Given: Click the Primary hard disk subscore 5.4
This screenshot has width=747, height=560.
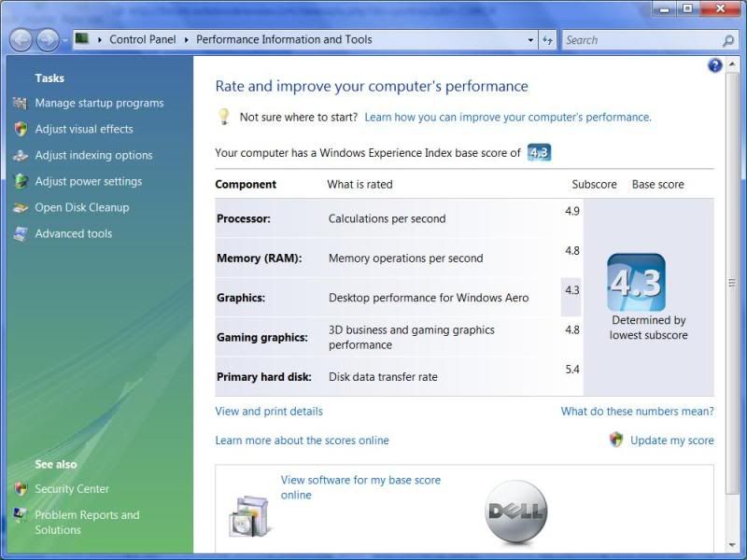Looking at the screenshot, I should point(572,369).
